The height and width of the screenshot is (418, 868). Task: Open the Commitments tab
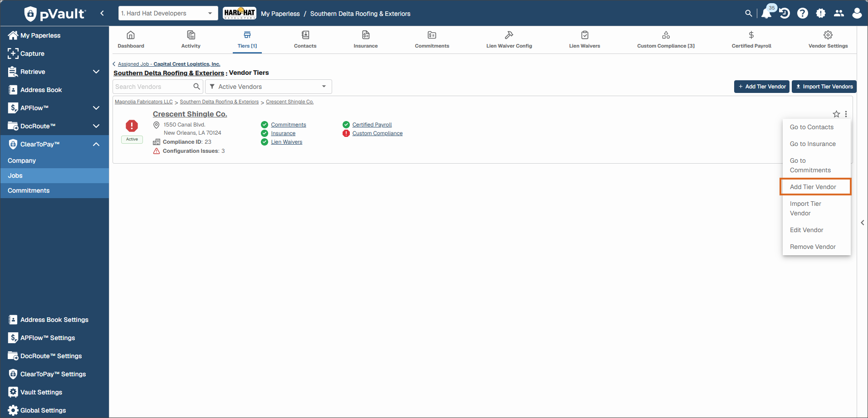tap(432, 39)
